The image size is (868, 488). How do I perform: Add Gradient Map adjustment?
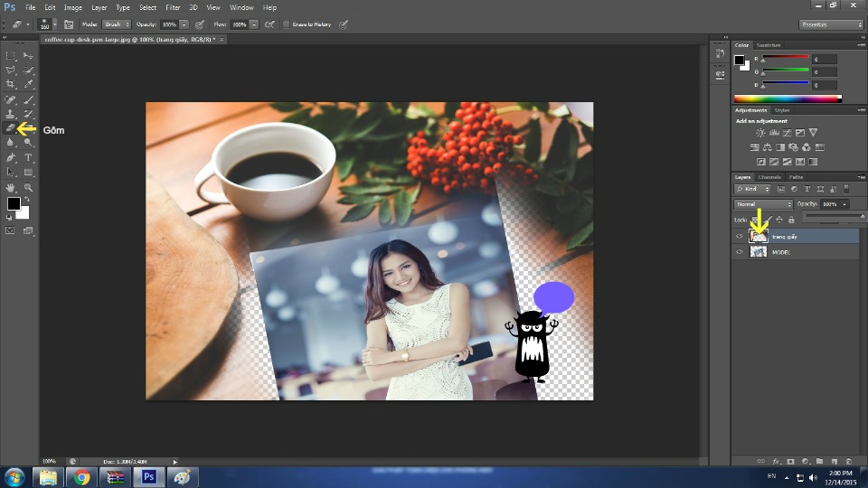[x=813, y=162]
